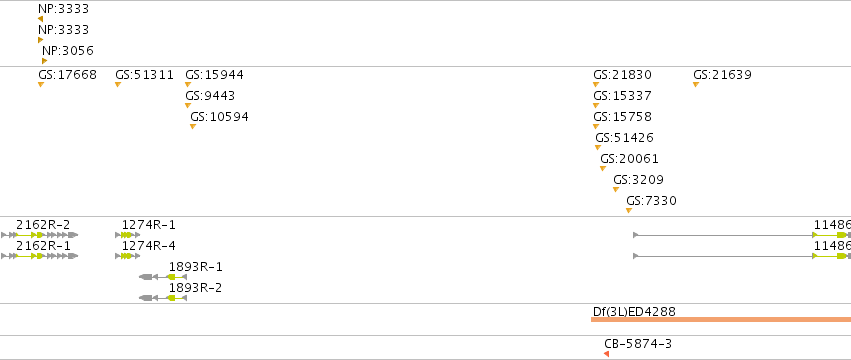This screenshot has width=851, height=360.
Task: Click the GS:21830 label
Action: point(623,75)
